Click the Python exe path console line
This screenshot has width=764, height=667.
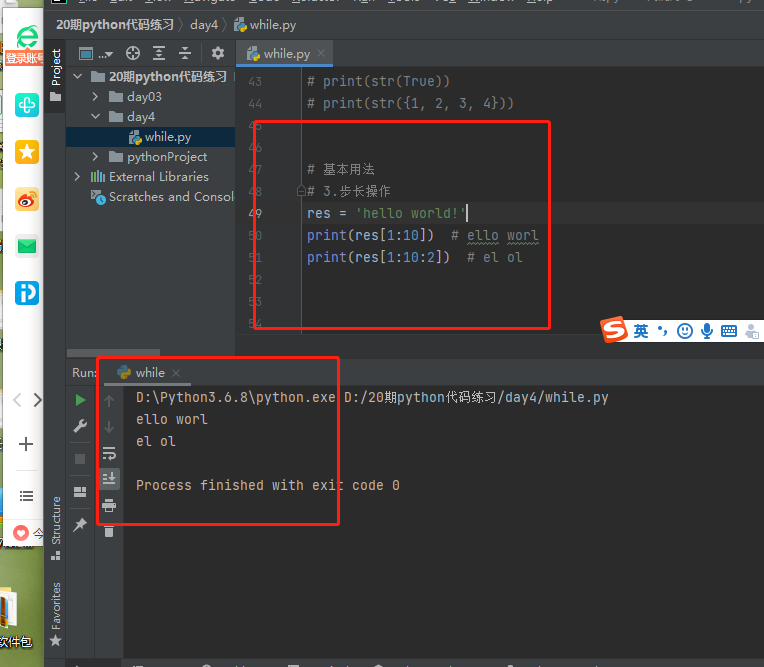point(372,398)
